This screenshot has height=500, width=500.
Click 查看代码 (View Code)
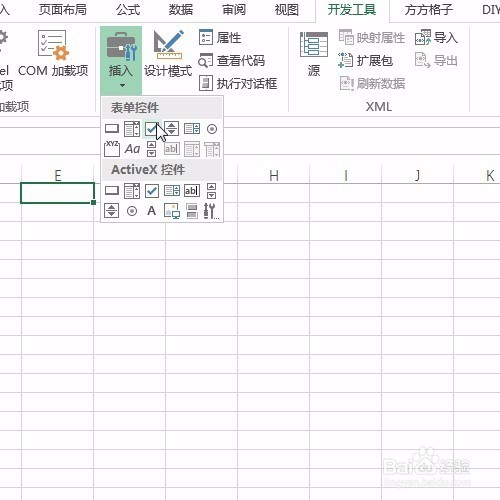232,61
